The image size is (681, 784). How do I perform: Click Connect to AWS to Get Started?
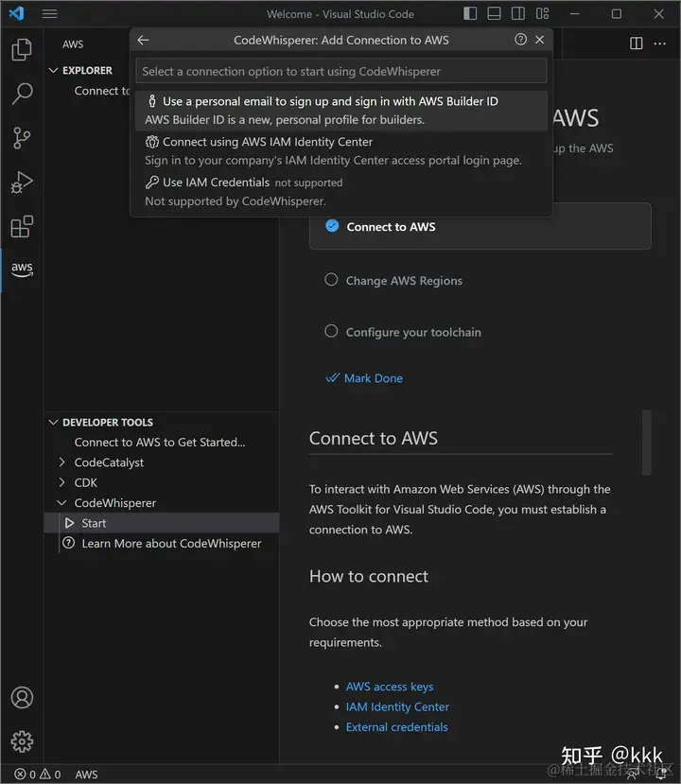(x=160, y=443)
